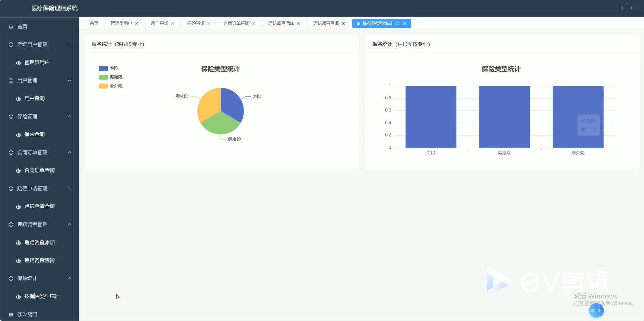Viewport: 644px width, 321px height.
Task: Toggle 健康险 legend item in pie chart
Action: pos(111,77)
